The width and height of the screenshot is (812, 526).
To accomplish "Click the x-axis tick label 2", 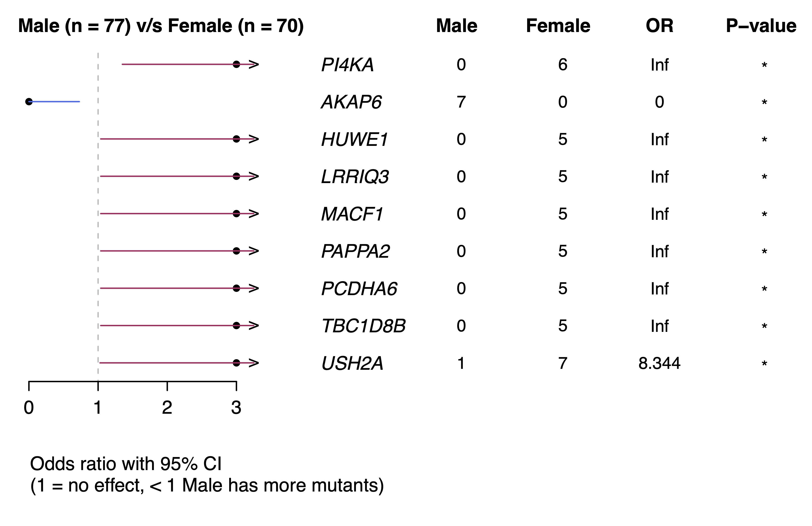I will [167, 407].
